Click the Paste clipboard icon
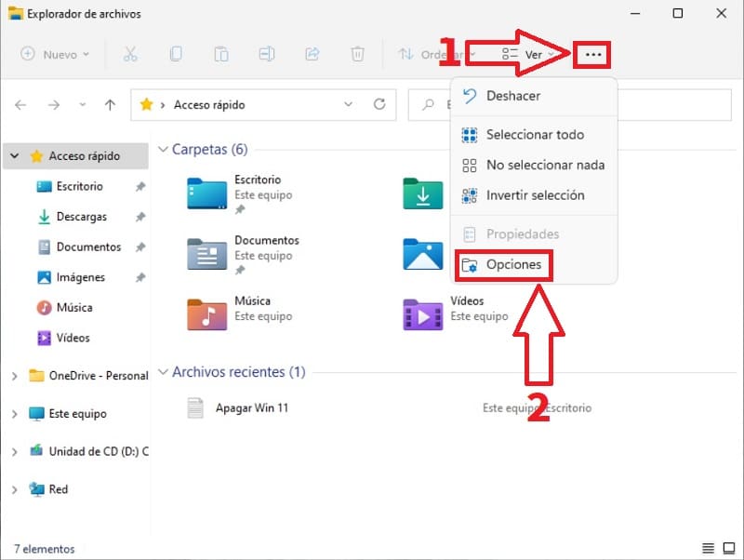The image size is (744, 560). click(x=221, y=54)
